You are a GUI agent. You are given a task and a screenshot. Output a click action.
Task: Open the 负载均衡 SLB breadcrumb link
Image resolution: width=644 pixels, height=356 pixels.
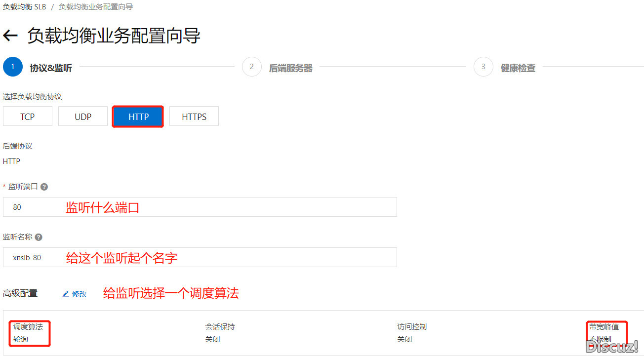click(x=24, y=7)
